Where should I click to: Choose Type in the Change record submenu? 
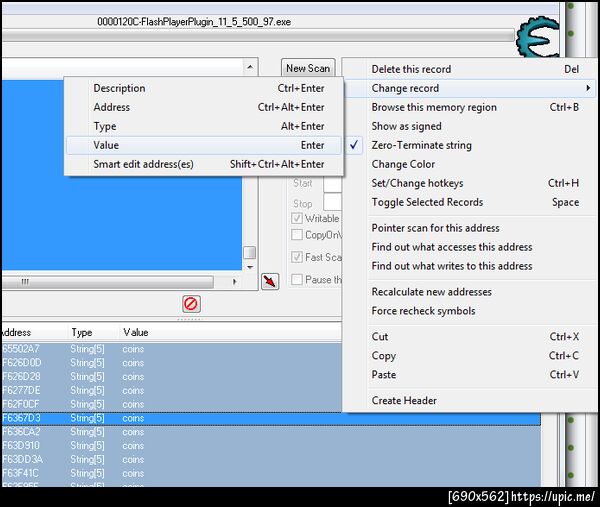[x=204, y=126]
